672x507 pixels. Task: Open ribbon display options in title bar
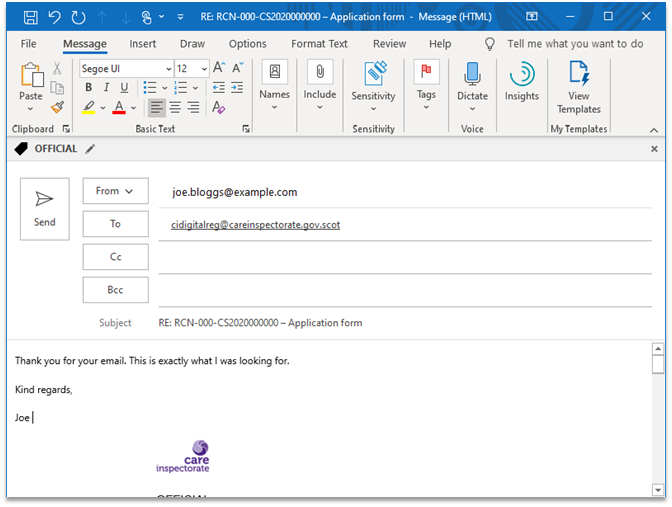click(531, 16)
